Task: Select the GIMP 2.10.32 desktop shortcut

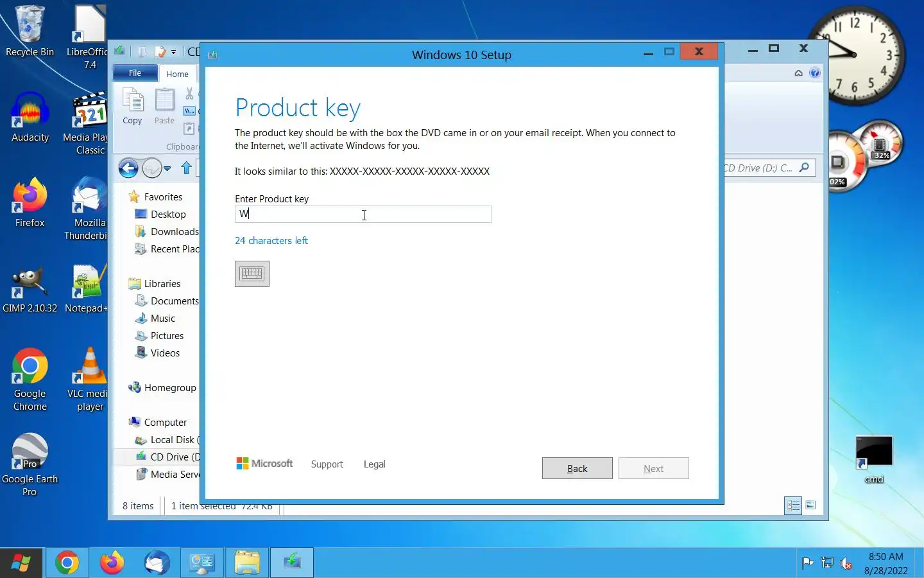Action: (30, 289)
